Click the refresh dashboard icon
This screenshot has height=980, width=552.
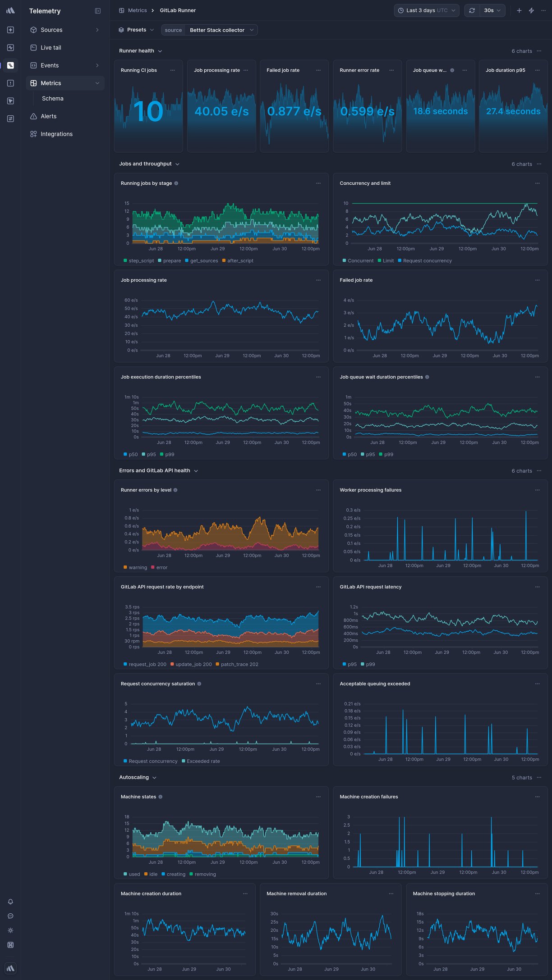[x=472, y=10]
